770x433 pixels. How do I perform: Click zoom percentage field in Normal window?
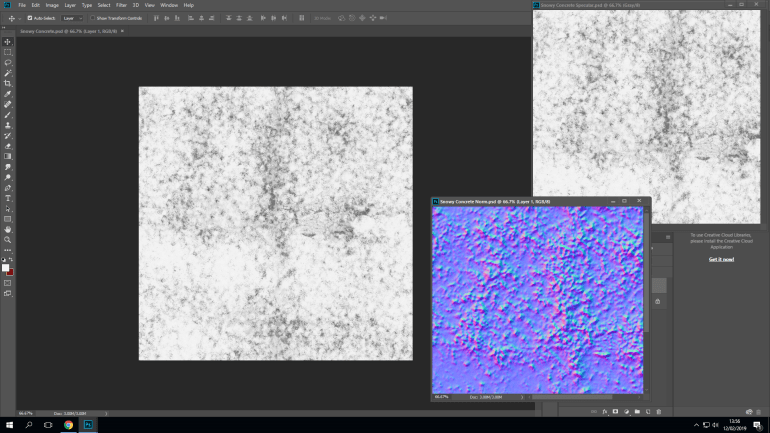coord(441,397)
